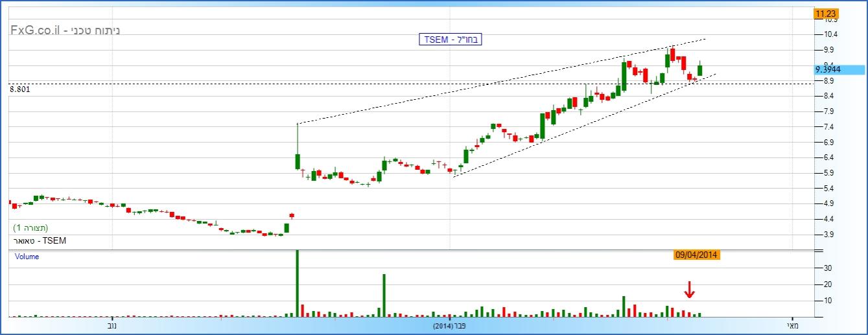
Task: Click the last green candle on the right
Action: (x=700, y=70)
